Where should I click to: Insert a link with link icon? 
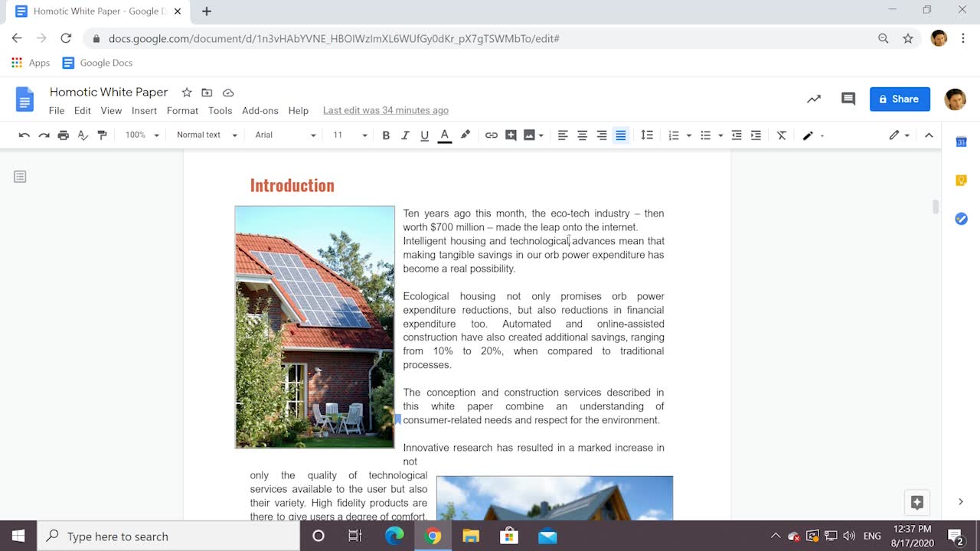[x=492, y=135]
